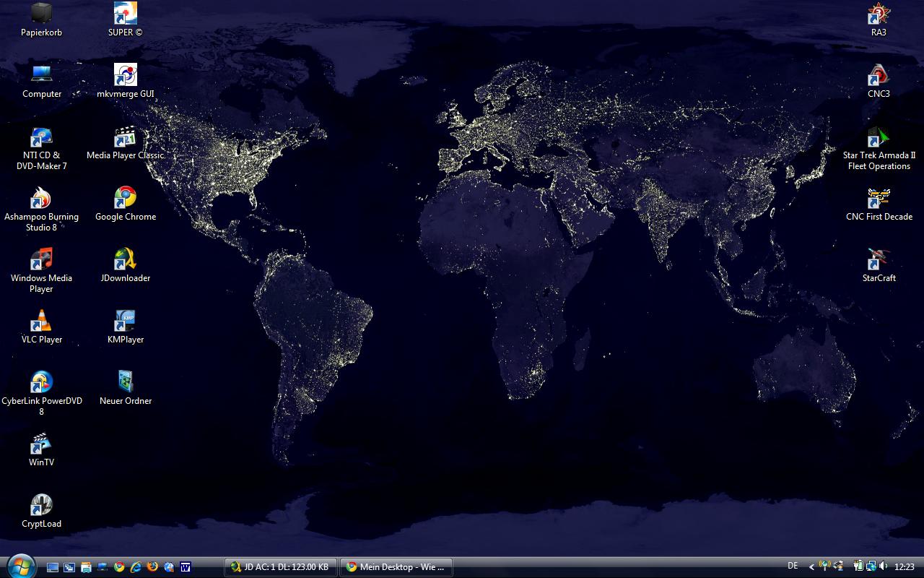Click the Media Player Classic icon

[125, 137]
